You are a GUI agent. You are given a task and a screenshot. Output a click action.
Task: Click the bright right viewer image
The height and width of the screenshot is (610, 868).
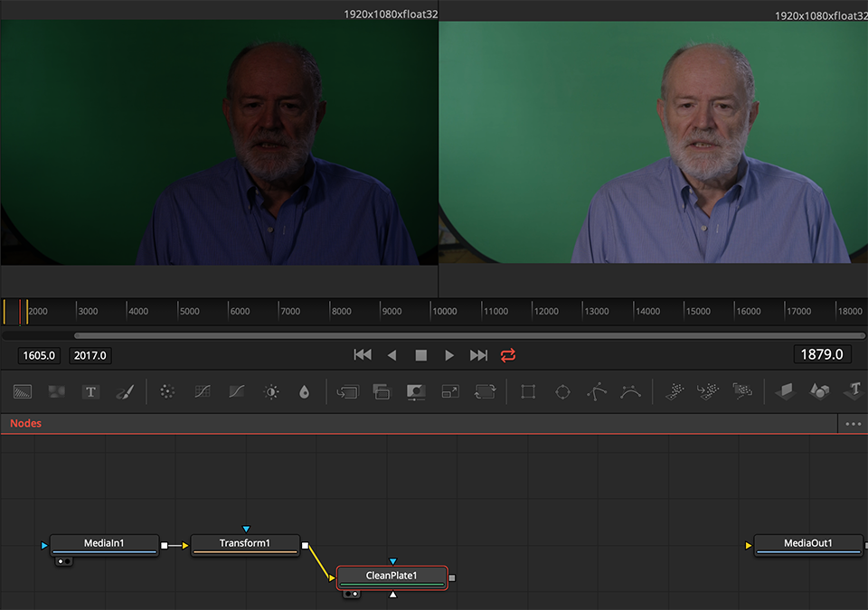point(653,142)
